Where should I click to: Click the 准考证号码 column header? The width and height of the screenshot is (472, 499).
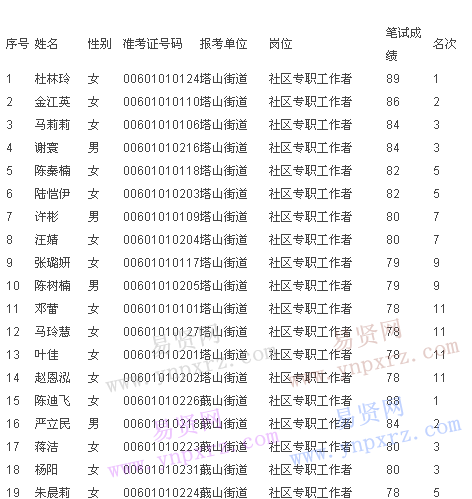tap(153, 44)
